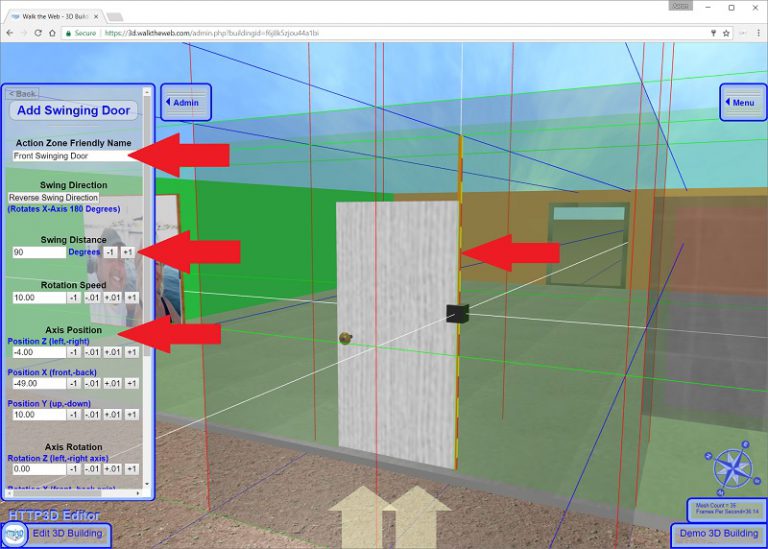The image size is (768, 549).
Task: Increase Rotation Speed by 1
Action: (132, 297)
